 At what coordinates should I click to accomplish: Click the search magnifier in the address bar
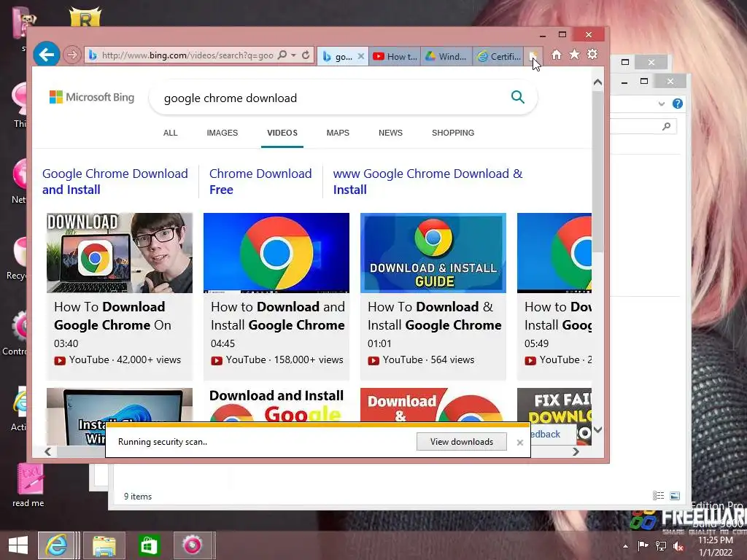coord(282,55)
